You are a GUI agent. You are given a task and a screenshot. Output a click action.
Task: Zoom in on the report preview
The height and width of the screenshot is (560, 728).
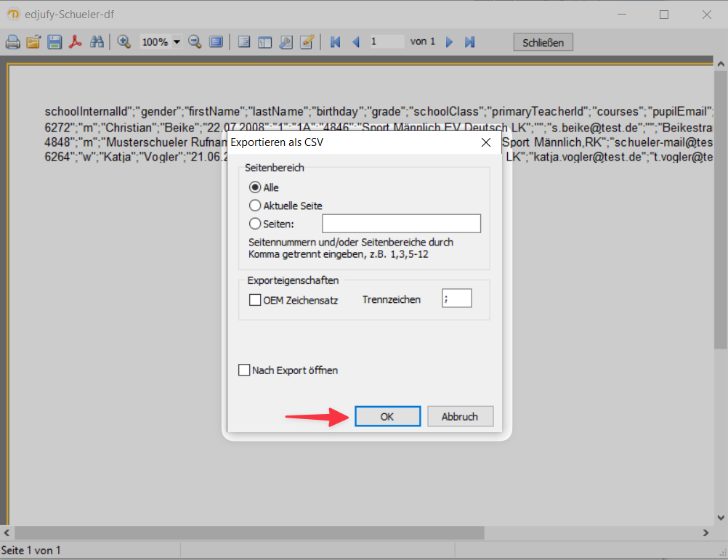(x=124, y=41)
